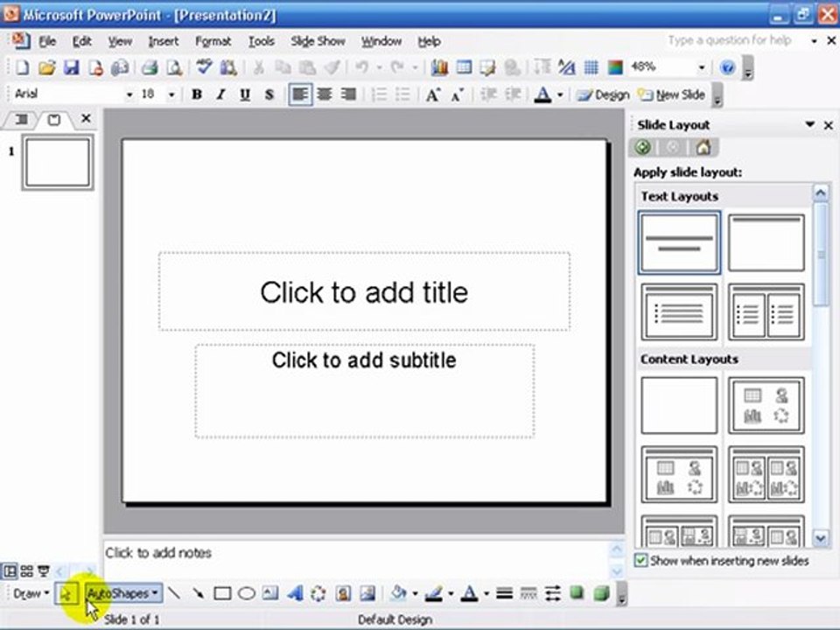Open Microsoft PowerPoint Help
The width and height of the screenshot is (840, 630).
pyautogui.click(x=727, y=67)
